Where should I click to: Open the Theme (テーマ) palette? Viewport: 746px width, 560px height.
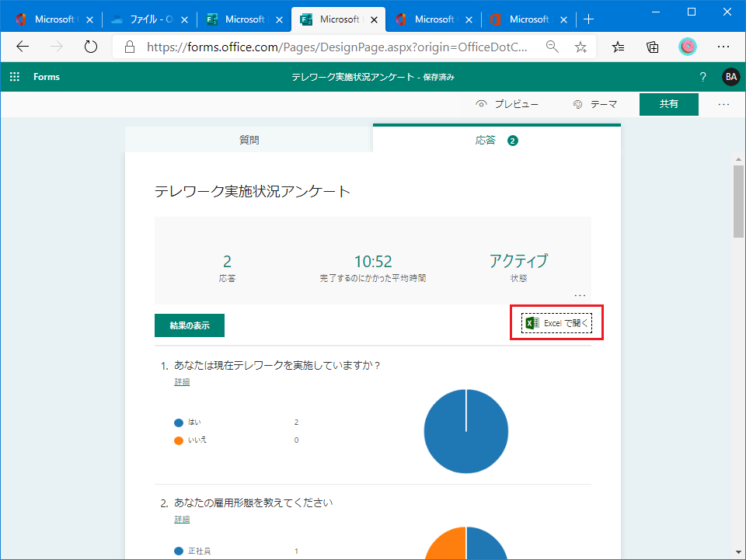tap(595, 104)
